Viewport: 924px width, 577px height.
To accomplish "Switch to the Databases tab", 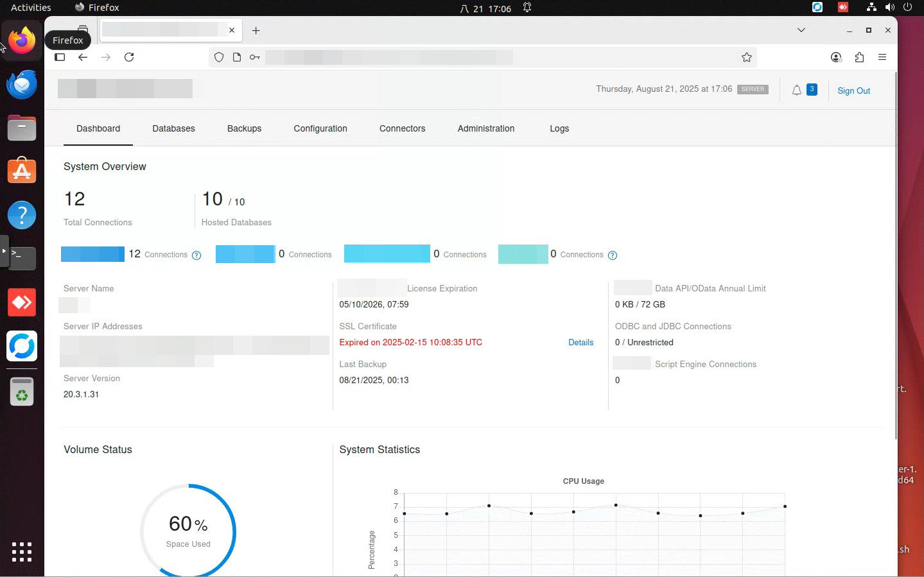I will 173,128.
